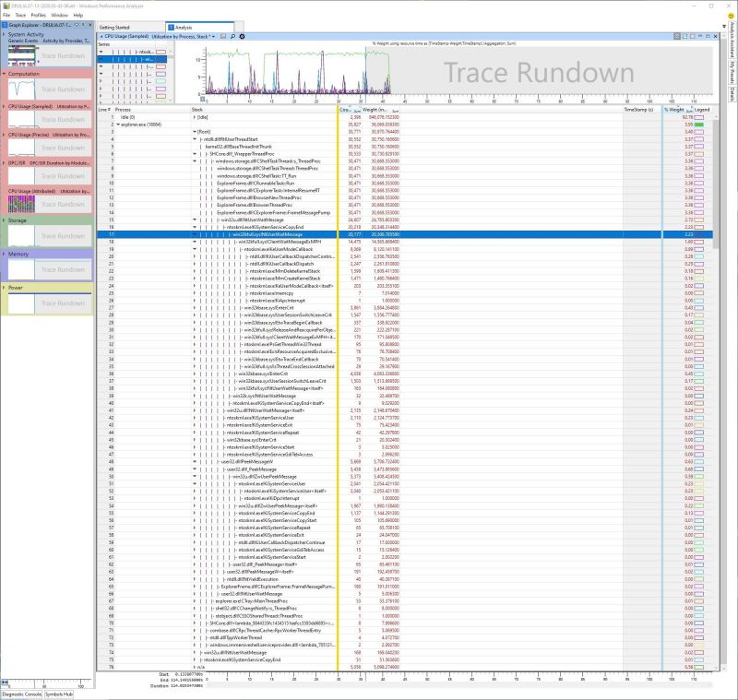Open the View Editor gear icon in CPU Usage toolbar

click(242, 34)
